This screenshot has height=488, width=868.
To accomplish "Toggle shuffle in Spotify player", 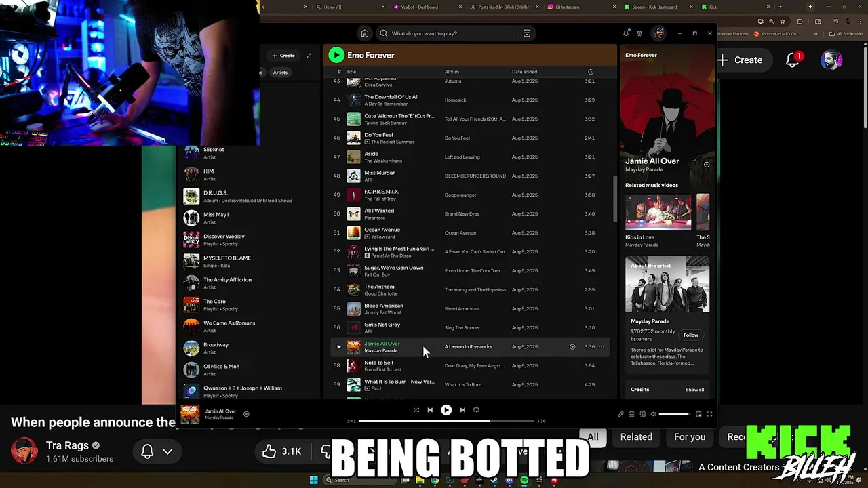I will click(416, 410).
